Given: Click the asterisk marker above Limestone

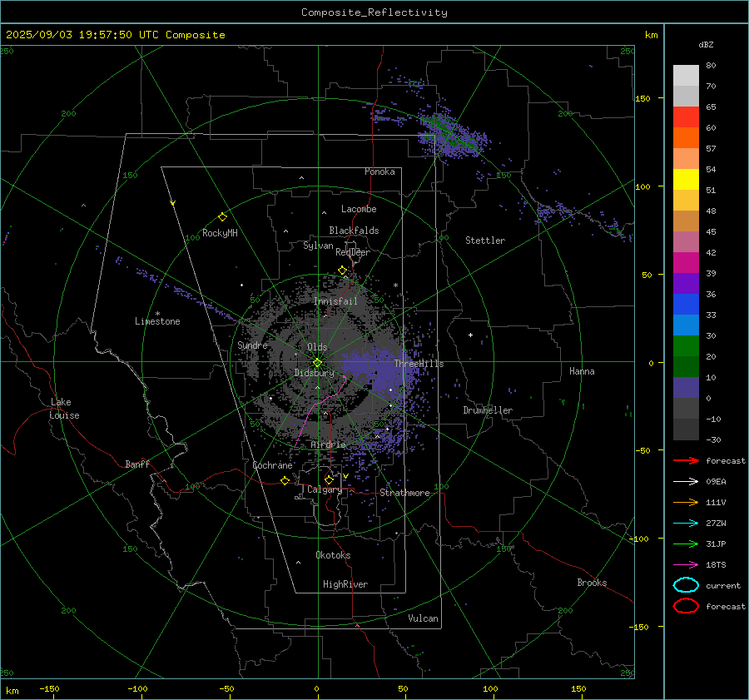Looking at the screenshot, I should click(x=157, y=314).
